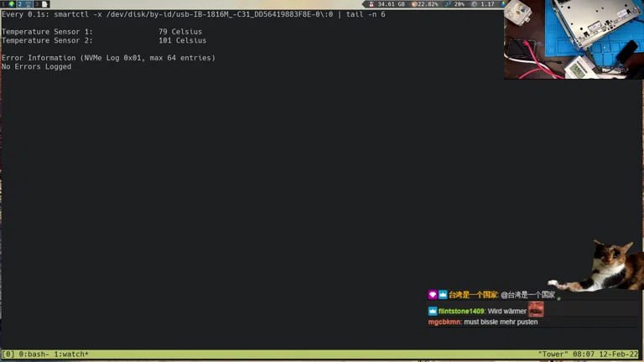Click the face emote in chat message
Image resolution: width=644 pixels, height=362 pixels.
pos(536,309)
